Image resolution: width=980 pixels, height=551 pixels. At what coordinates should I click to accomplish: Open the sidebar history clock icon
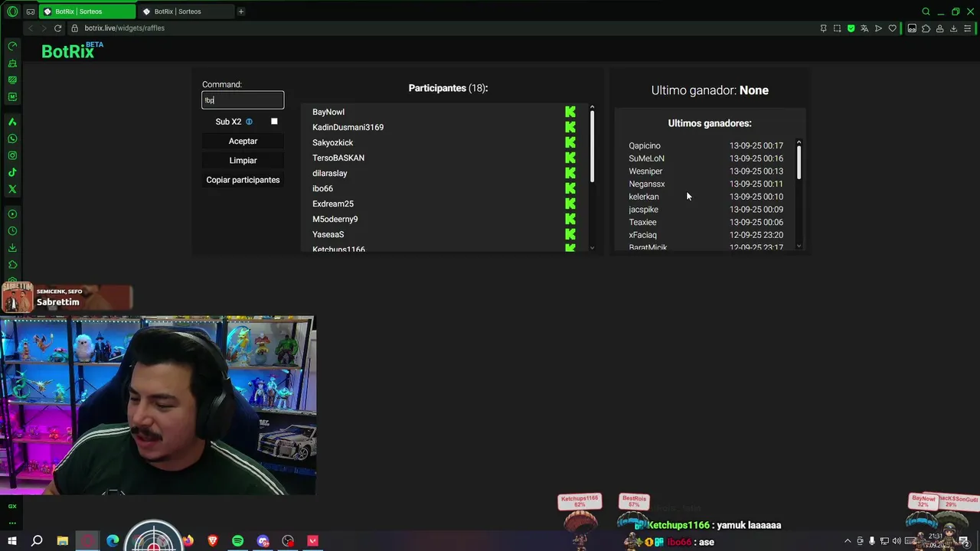click(x=12, y=230)
